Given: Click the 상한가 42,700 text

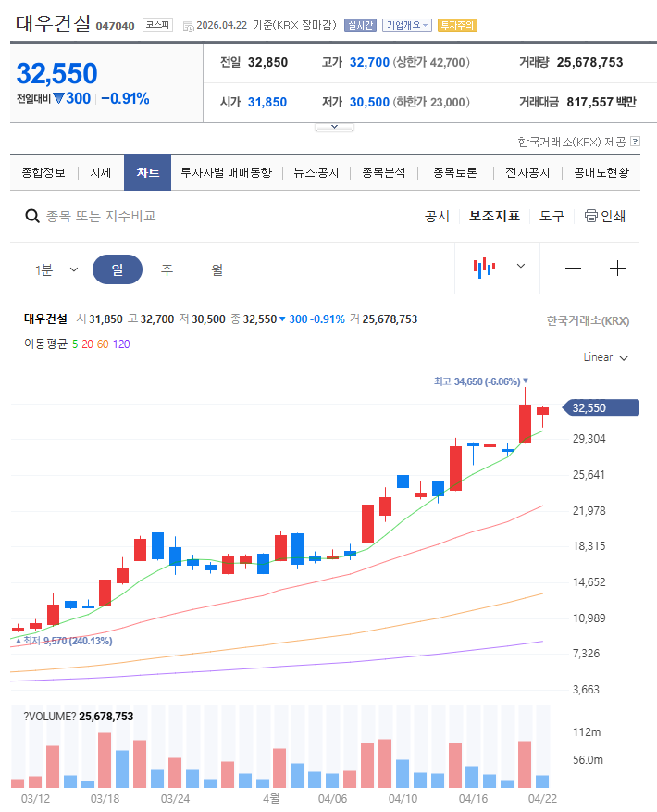Looking at the screenshot, I should [x=431, y=62].
